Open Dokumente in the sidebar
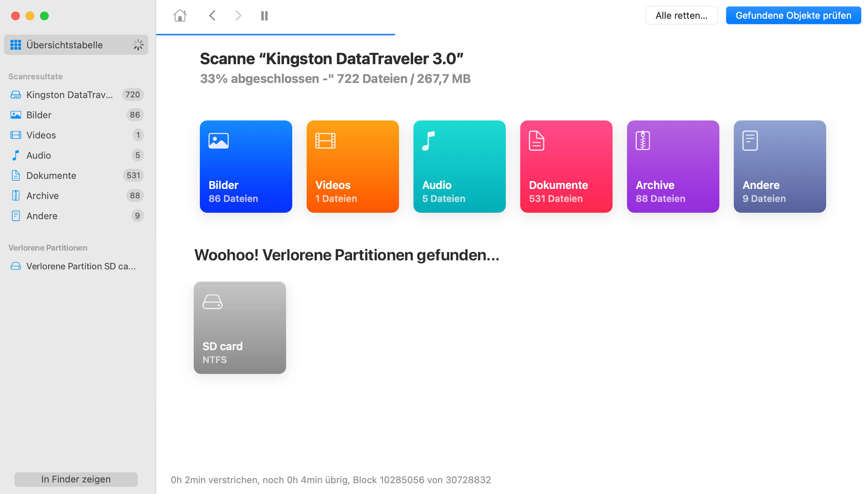Image resolution: width=868 pixels, height=494 pixels. pyautogui.click(x=76, y=175)
